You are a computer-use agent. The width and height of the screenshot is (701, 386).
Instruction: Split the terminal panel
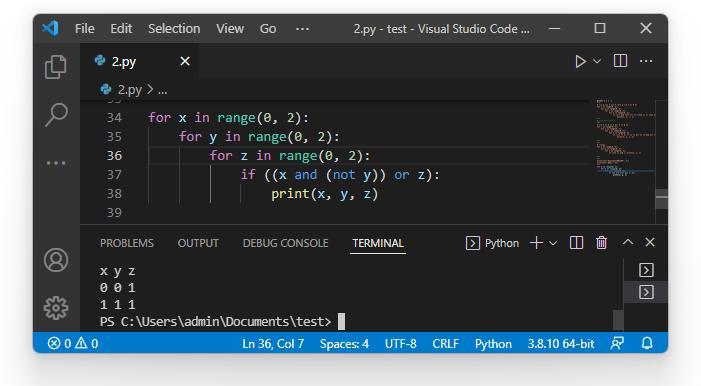tap(576, 242)
